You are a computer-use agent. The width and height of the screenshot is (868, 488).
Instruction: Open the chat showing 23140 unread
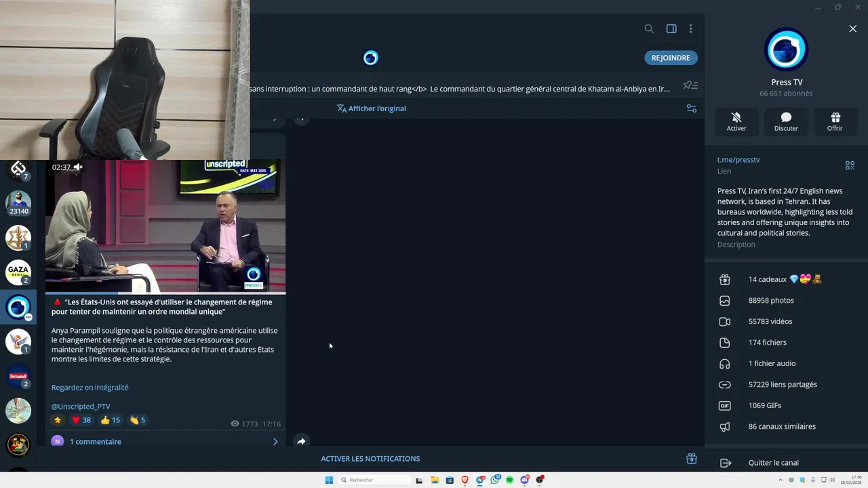coord(18,202)
